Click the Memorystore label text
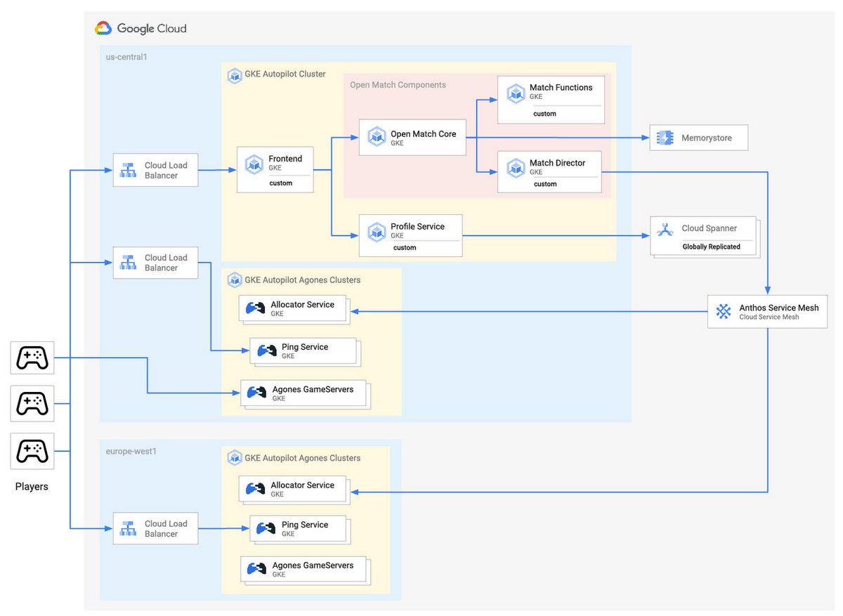Image resolution: width=843 pixels, height=616 pixels. tap(707, 138)
